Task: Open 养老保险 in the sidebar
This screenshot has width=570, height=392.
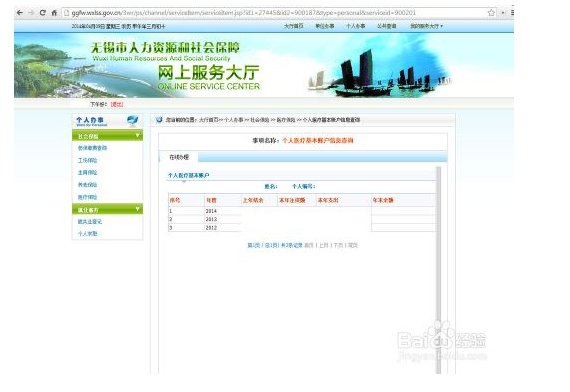Action: coord(88,185)
